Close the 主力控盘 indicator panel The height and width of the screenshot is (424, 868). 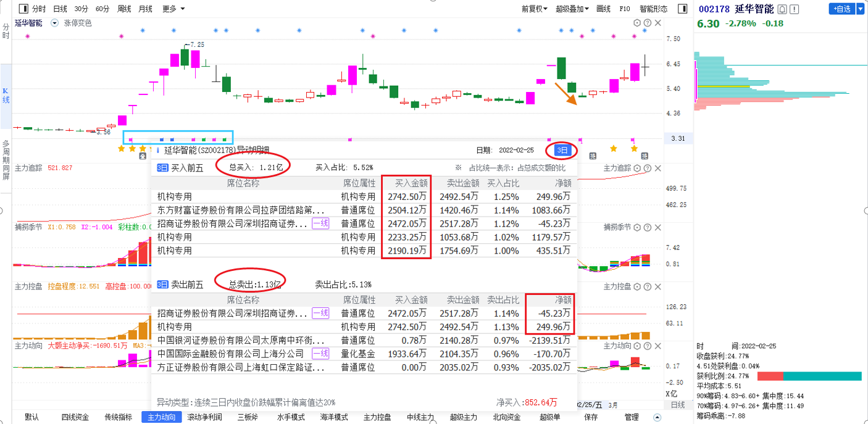click(x=657, y=286)
